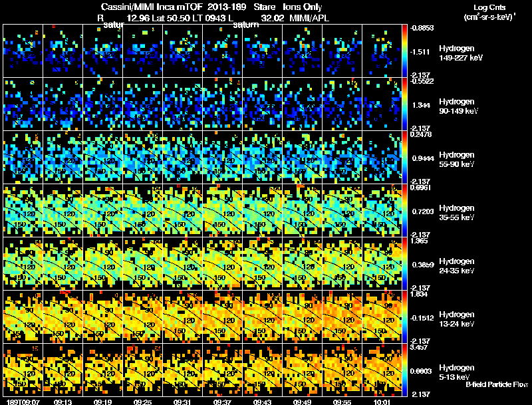Click the 'Hydrogen 55-90 keV' row label
Viewport: 532px width, 405px height.
coord(457,160)
